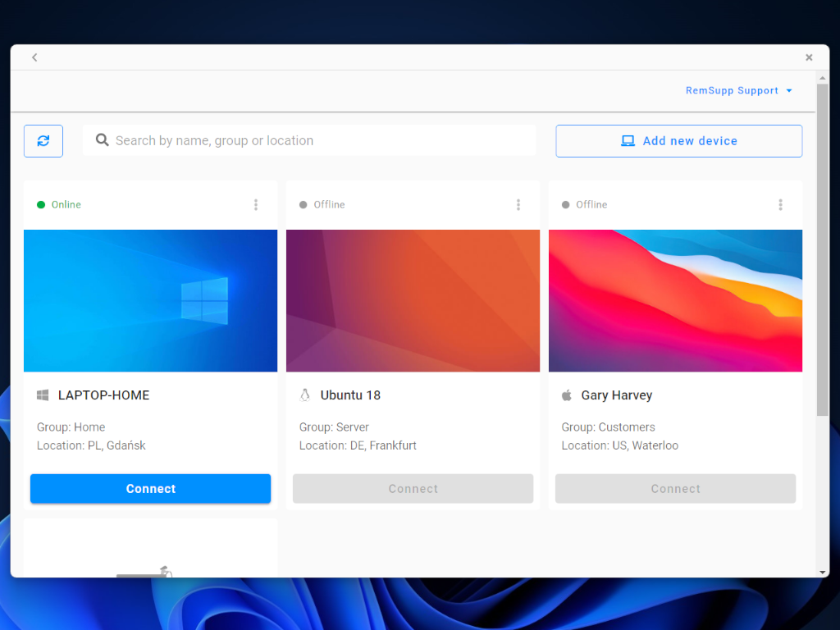Select the Ubuntu 18 desktop thumbnail
Screen dimensions: 840x630
[x=413, y=300]
